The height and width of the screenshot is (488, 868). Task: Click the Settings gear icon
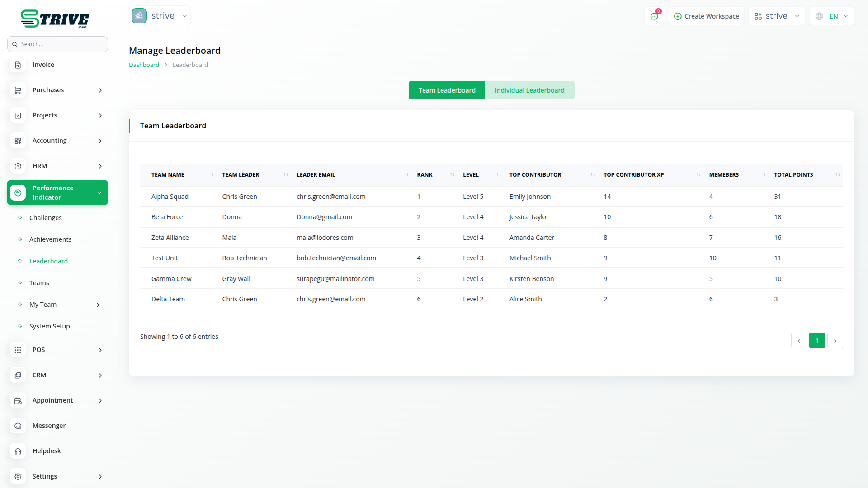coord(18,477)
